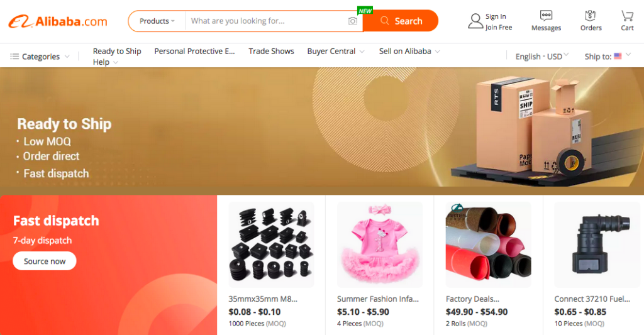Image resolution: width=644 pixels, height=335 pixels.
Task: Open the Orders icon
Action: [591, 16]
